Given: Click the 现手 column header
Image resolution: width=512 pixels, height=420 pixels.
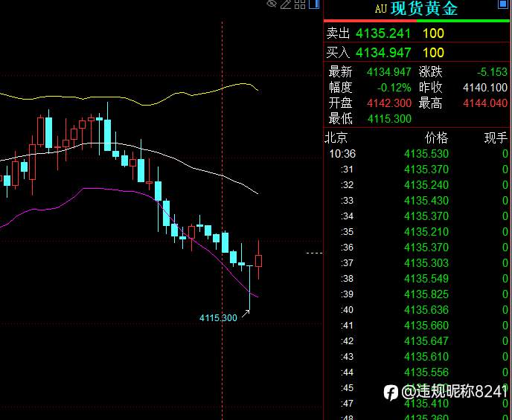Looking at the screenshot, I should (496, 138).
